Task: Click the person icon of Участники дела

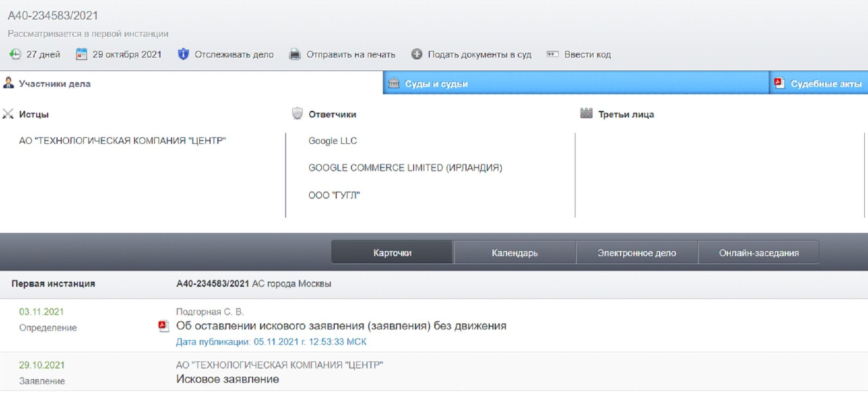Action: pos(8,83)
